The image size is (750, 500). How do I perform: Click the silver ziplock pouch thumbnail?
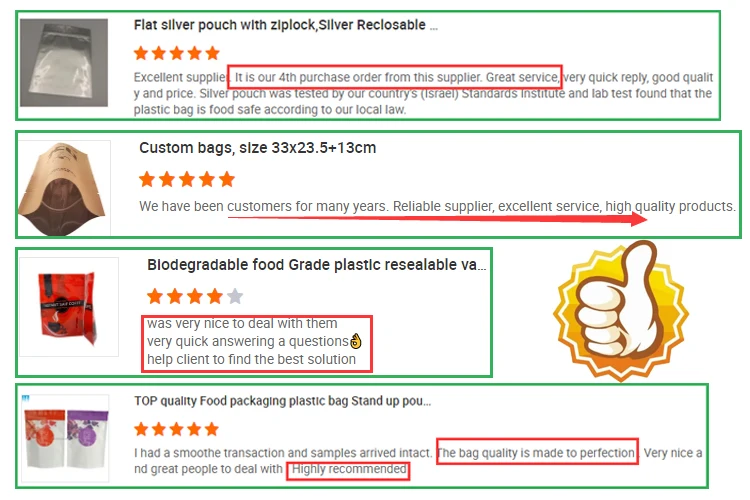(64, 63)
